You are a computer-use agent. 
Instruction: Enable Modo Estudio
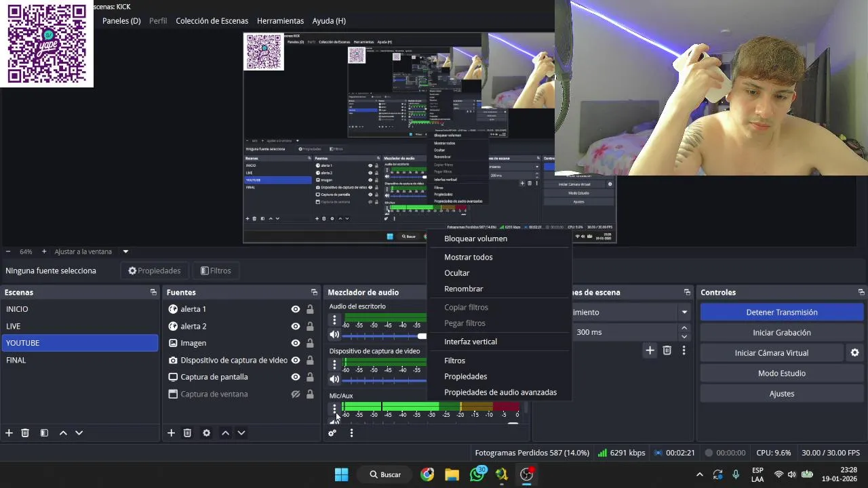tap(782, 373)
